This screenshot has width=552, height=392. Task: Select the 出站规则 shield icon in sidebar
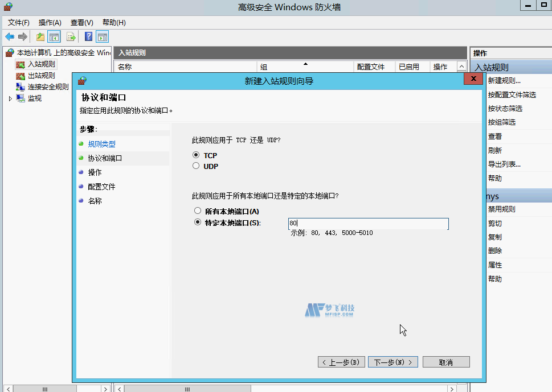click(x=19, y=75)
